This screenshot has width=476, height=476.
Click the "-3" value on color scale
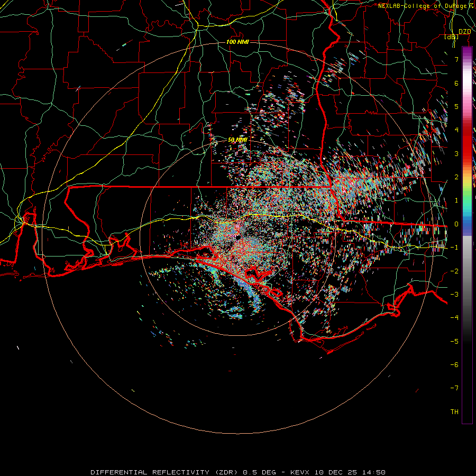point(454,295)
